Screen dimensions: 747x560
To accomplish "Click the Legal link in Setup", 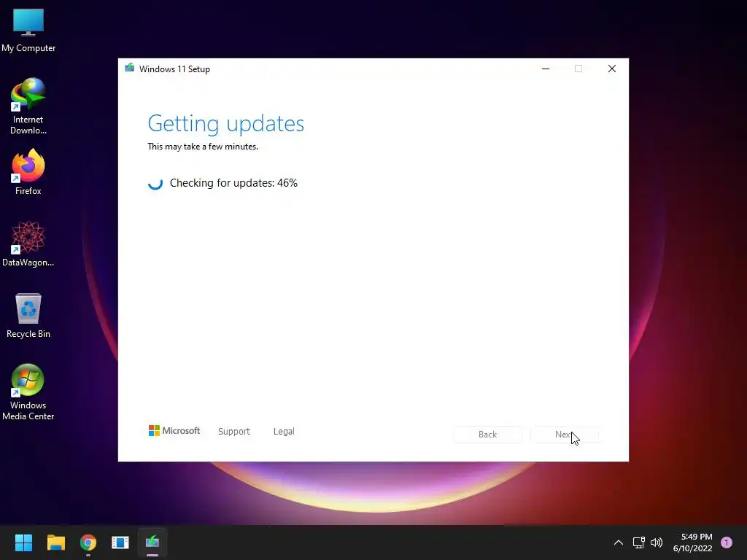I will pos(284,432).
